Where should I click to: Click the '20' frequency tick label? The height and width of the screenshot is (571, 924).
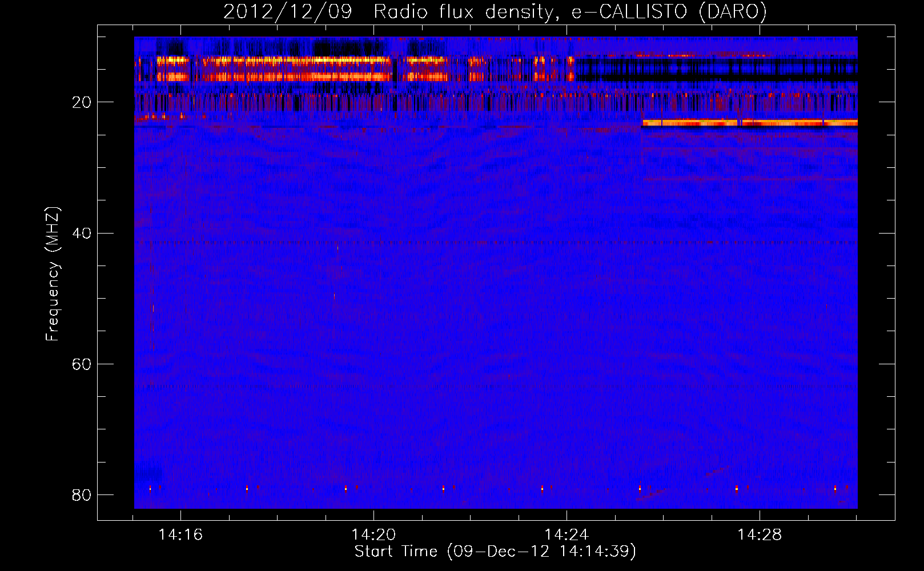coord(82,102)
